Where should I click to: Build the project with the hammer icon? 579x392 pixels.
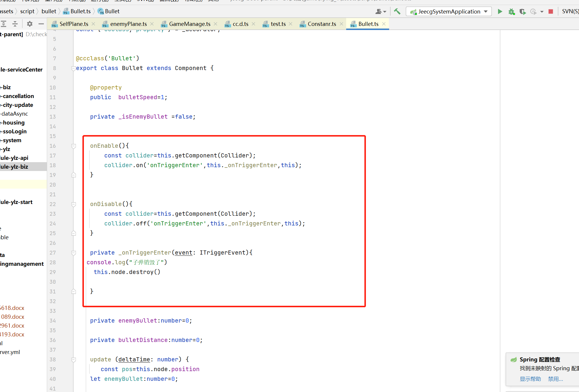tap(397, 11)
